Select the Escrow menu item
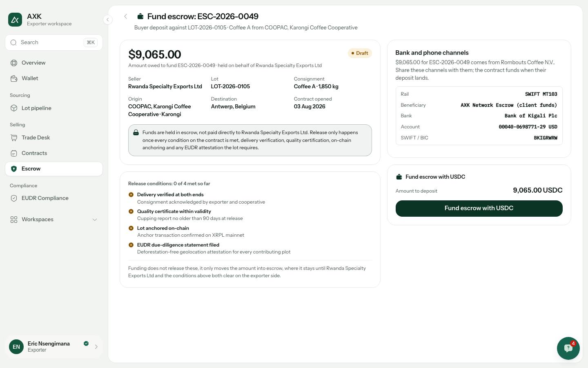This screenshot has width=588, height=368. (54, 169)
